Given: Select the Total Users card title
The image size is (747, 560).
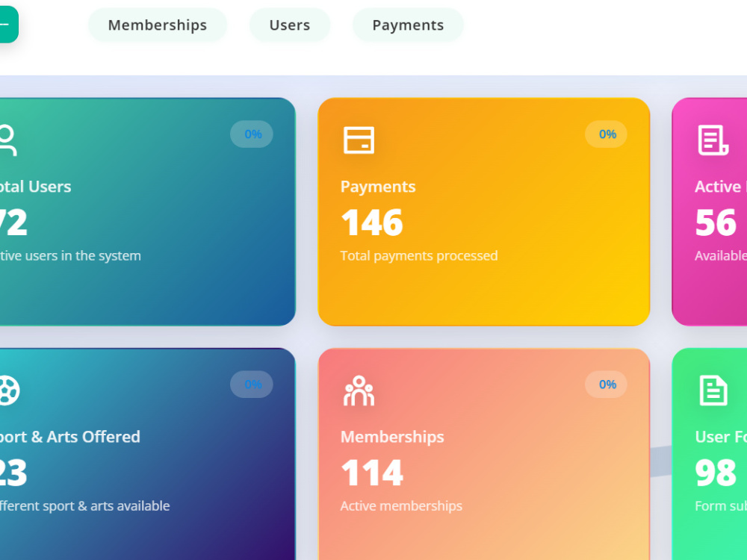Looking at the screenshot, I should coord(35,187).
